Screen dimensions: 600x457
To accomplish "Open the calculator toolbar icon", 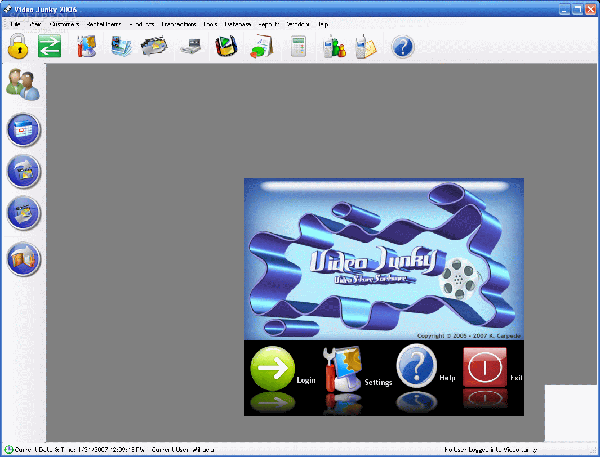I will (298, 46).
